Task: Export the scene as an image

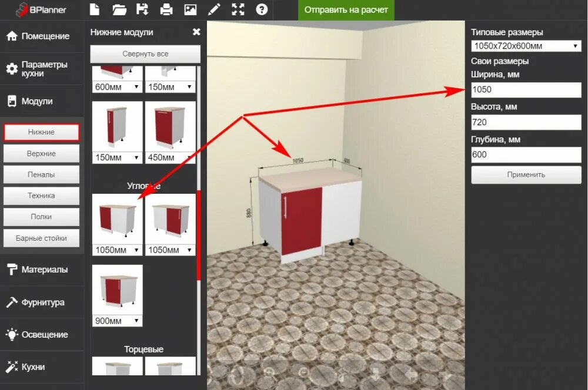Action: coord(191,9)
